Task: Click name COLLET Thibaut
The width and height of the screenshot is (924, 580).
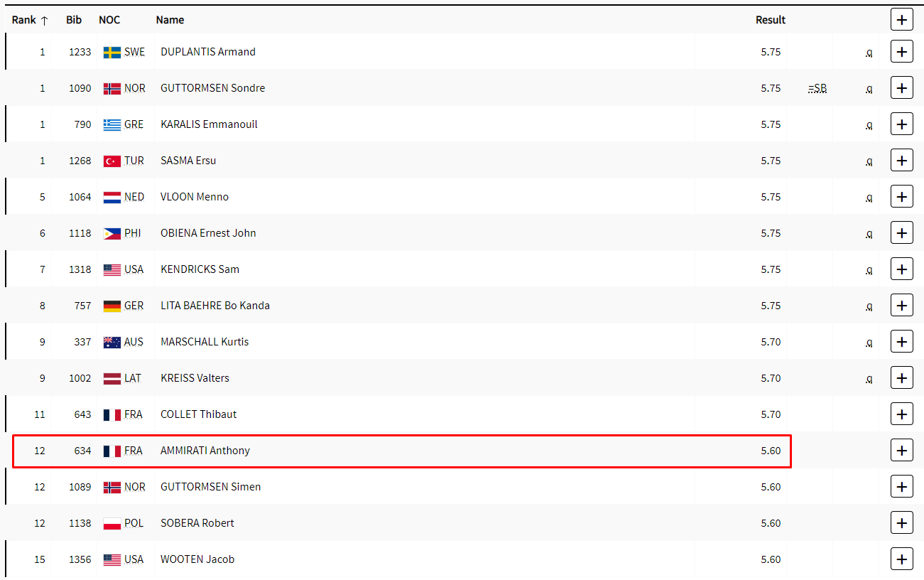Action: tap(199, 414)
